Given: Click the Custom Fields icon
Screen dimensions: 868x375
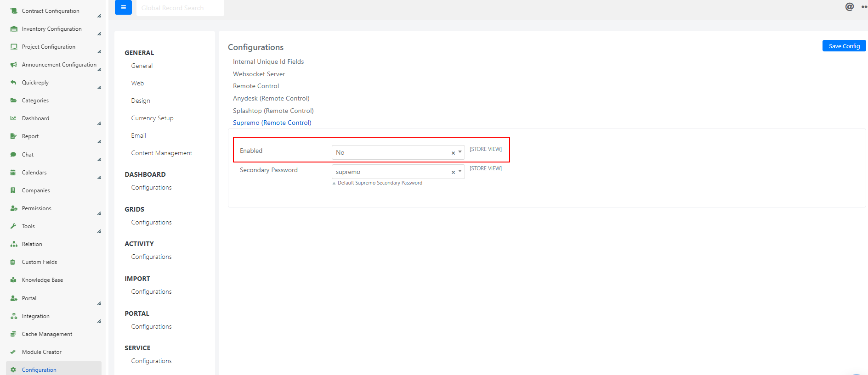Looking at the screenshot, I should point(13,262).
